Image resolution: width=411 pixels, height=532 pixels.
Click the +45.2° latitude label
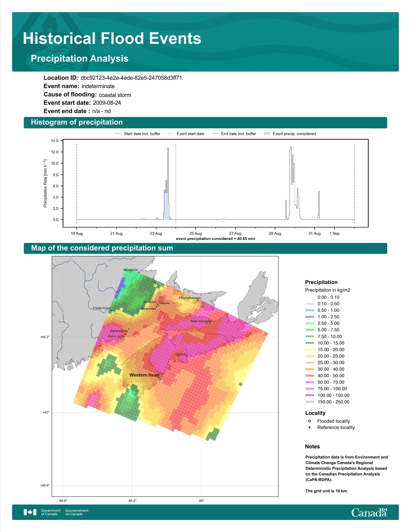[45, 337]
